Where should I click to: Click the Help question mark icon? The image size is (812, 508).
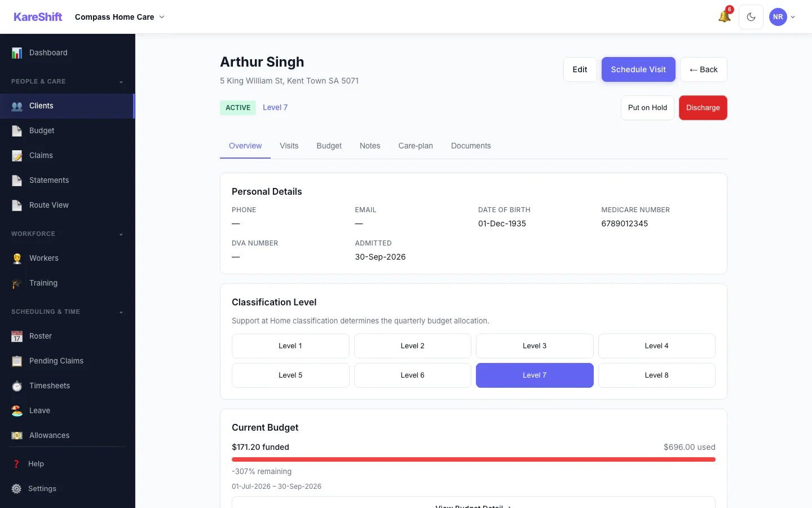[16, 464]
